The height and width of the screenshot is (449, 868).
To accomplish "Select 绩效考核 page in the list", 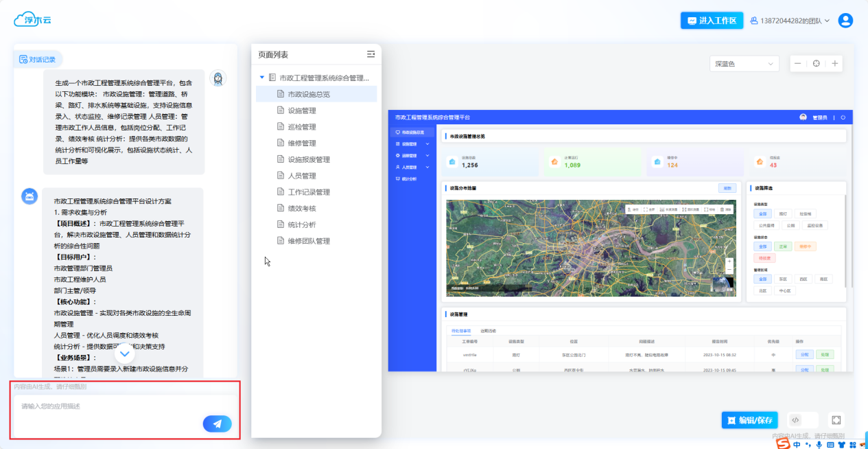I will tap(301, 208).
